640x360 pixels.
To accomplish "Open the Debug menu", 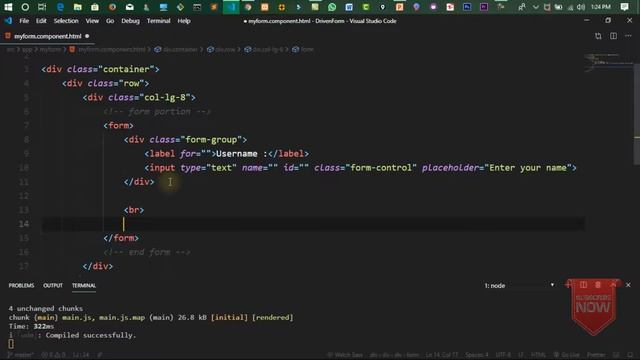I will tap(130, 21).
